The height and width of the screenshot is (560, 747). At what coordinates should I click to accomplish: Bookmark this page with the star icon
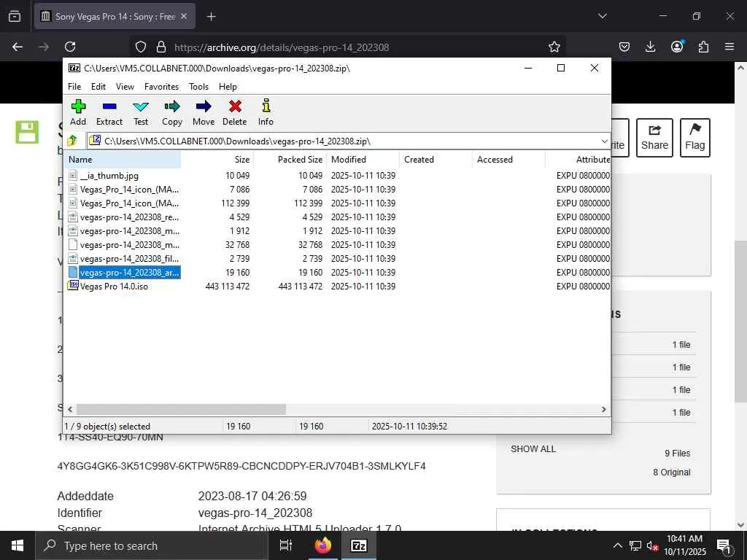tap(554, 47)
